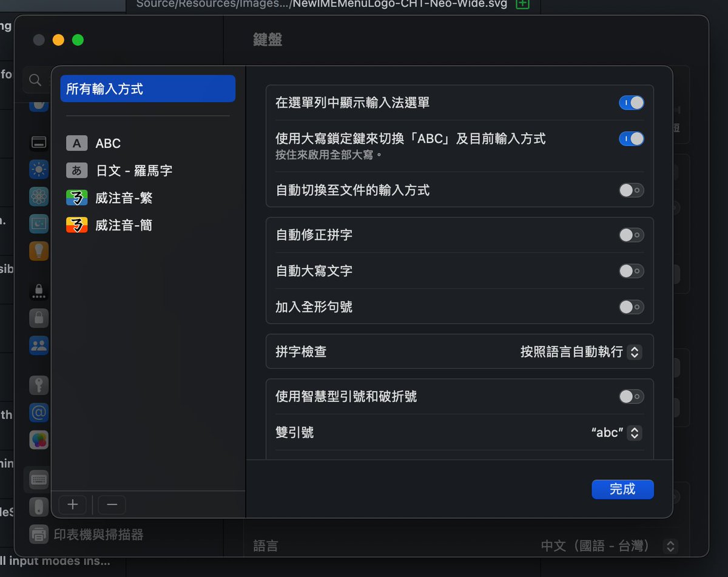Open 雙引號 "abc" dropdown

(616, 433)
